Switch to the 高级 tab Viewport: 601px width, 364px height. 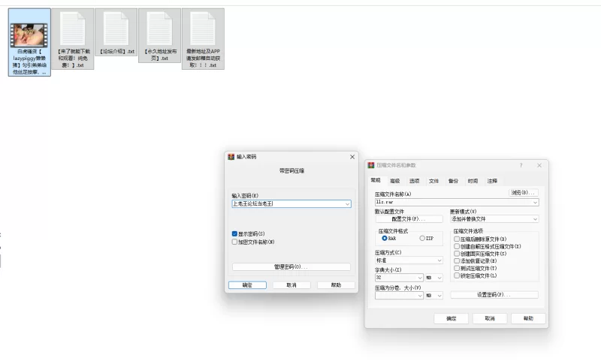pyautogui.click(x=395, y=181)
